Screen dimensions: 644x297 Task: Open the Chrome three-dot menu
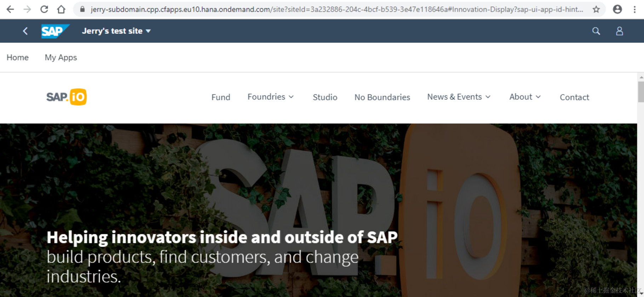pos(634,9)
